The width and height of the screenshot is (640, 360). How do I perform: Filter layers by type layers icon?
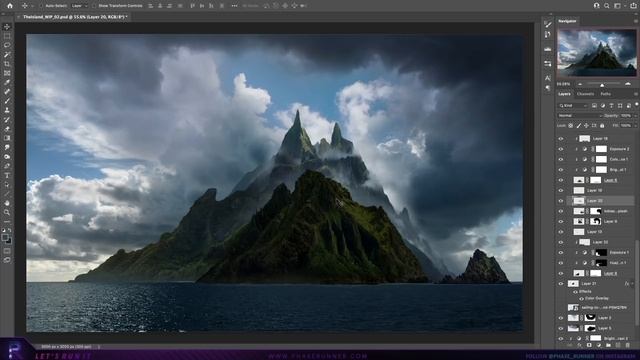point(611,106)
